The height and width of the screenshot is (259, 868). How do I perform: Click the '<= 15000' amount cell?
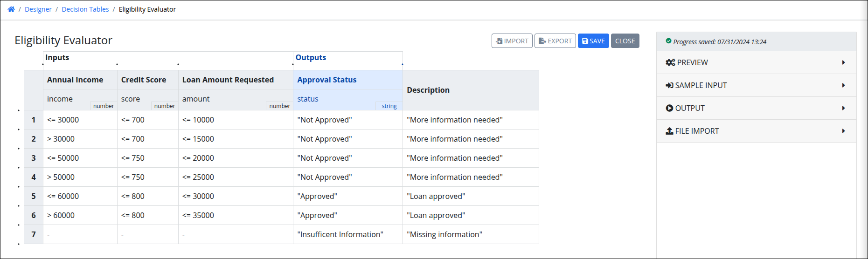coord(236,139)
